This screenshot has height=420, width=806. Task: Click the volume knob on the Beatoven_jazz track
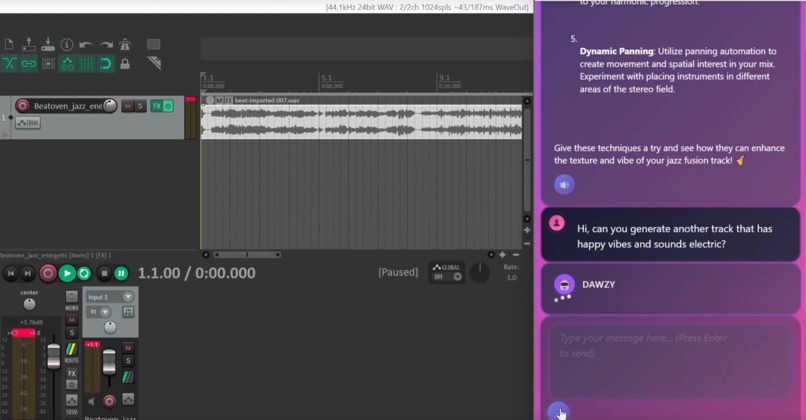coord(110,105)
